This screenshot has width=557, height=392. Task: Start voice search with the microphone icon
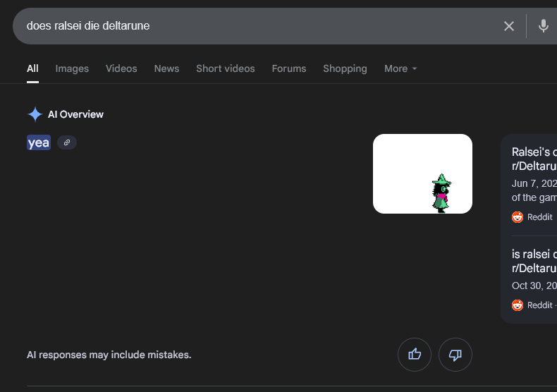coord(543,26)
